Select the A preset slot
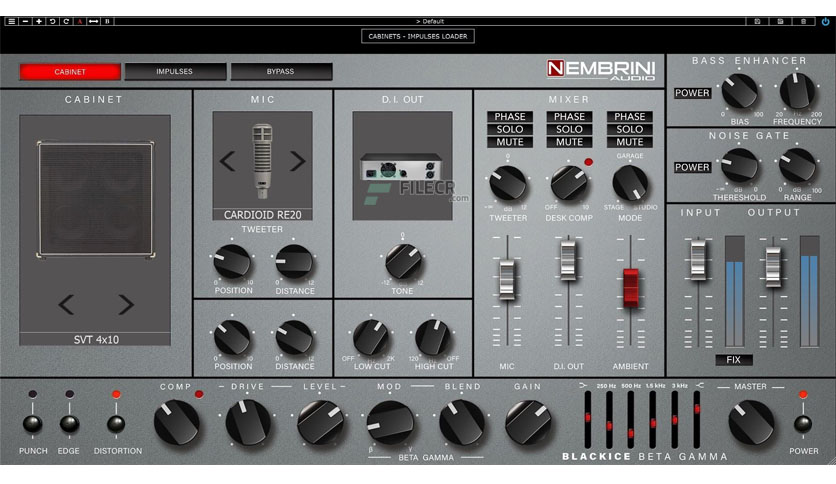This screenshot has width=836, height=484. point(80,21)
